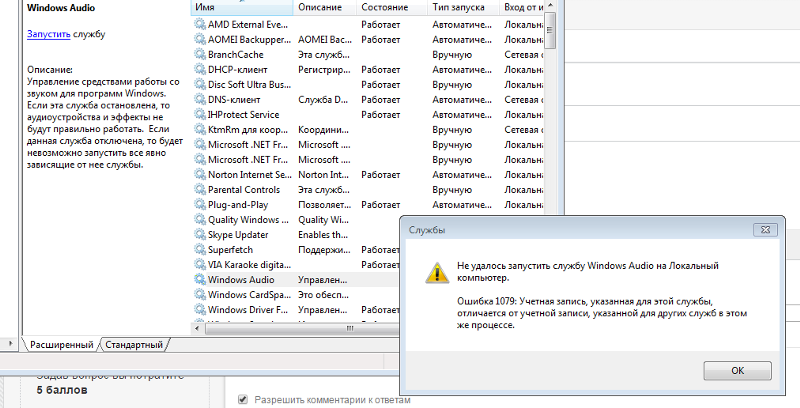
Task: Click the Windows CardSpace service gear icon
Action: 199,294
